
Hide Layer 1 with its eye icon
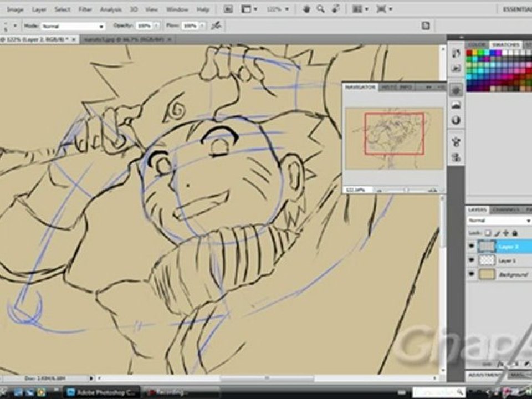[471, 260]
